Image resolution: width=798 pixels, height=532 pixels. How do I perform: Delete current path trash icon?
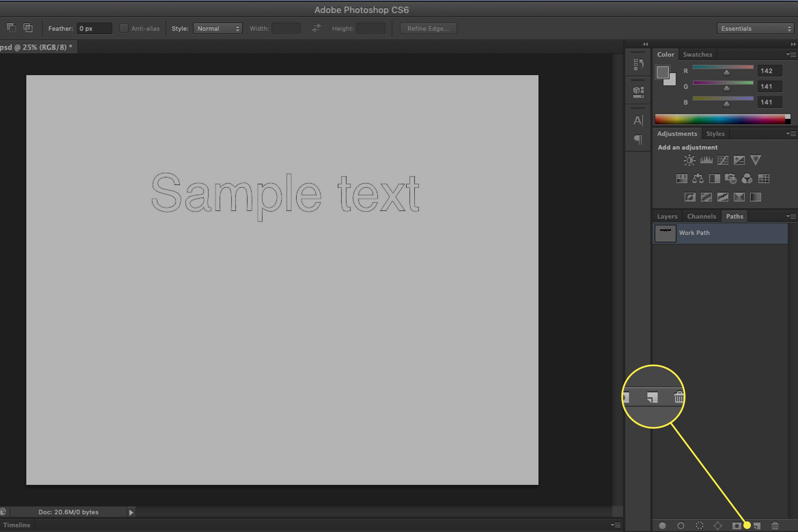coord(775,526)
